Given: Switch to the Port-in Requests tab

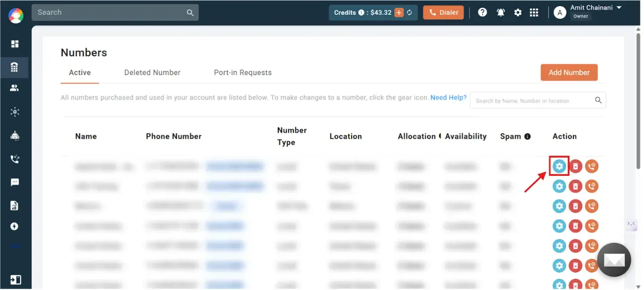Looking at the screenshot, I should (x=243, y=73).
